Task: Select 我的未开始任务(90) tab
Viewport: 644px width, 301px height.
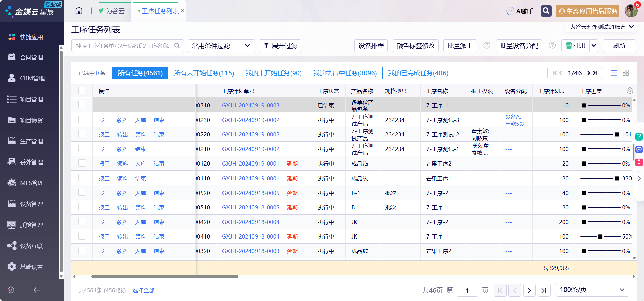Action: pyautogui.click(x=273, y=73)
